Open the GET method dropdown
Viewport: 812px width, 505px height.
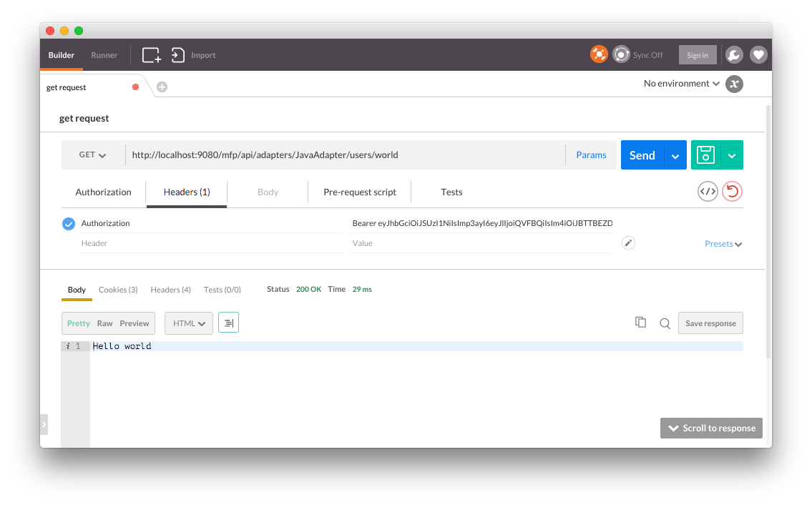point(93,155)
